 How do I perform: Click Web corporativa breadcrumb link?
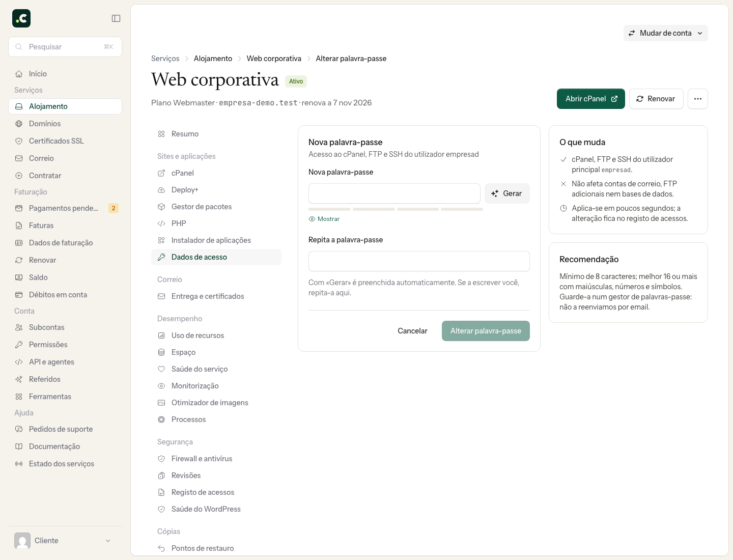point(274,59)
